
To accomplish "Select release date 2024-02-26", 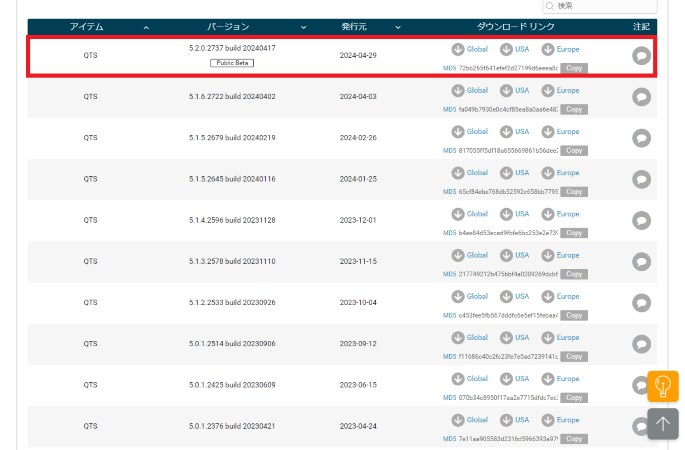I will (x=358, y=138).
